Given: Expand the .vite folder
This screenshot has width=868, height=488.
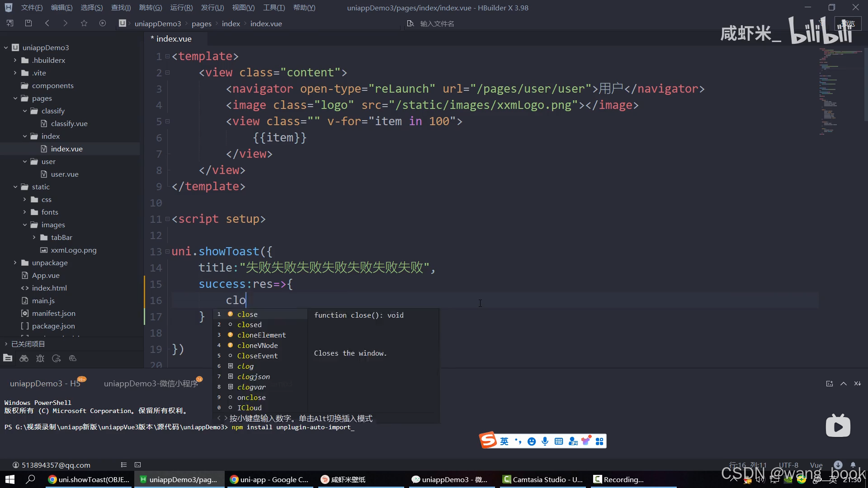Looking at the screenshot, I should pyautogui.click(x=15, y=73).
